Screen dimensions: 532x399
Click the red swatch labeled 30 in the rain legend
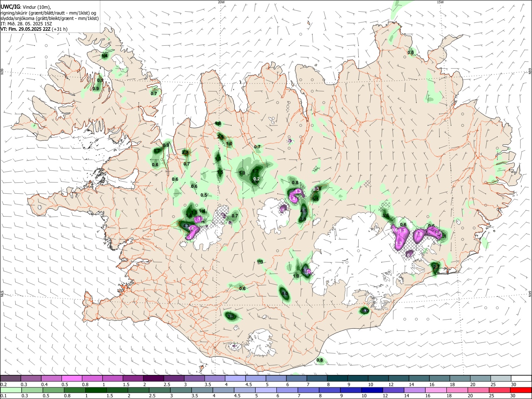tap(521, 390)
